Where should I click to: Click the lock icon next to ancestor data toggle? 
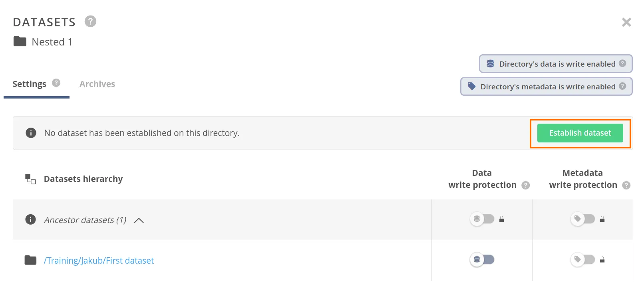pyautogui.click(x=502, y=219)
